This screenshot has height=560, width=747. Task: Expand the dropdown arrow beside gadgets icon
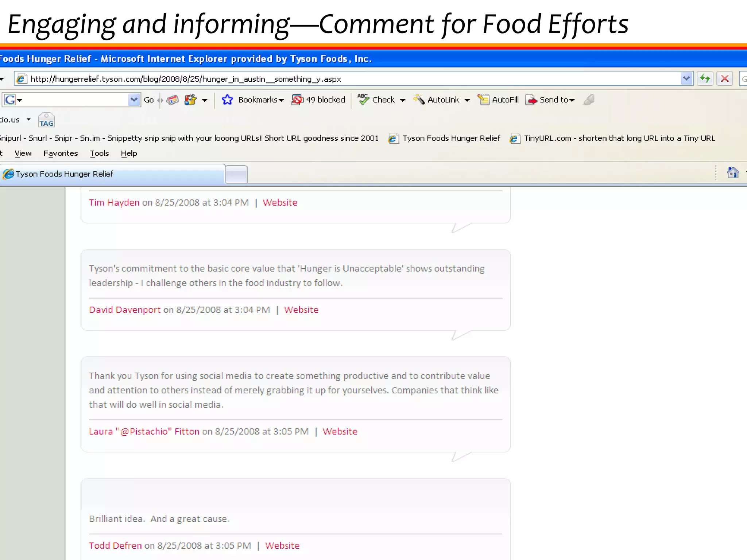205,100
